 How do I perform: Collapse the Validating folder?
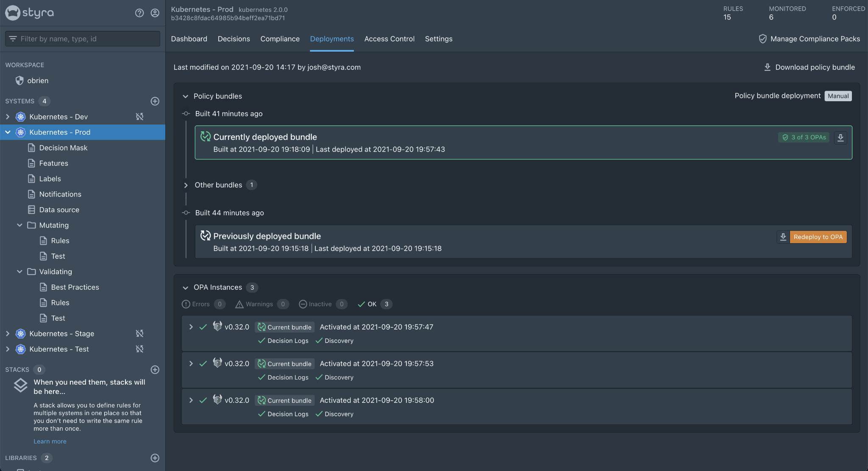point(19,272)
